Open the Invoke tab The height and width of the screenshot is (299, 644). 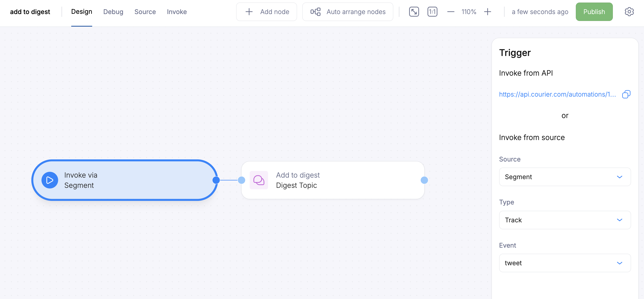tap(177, 11)
